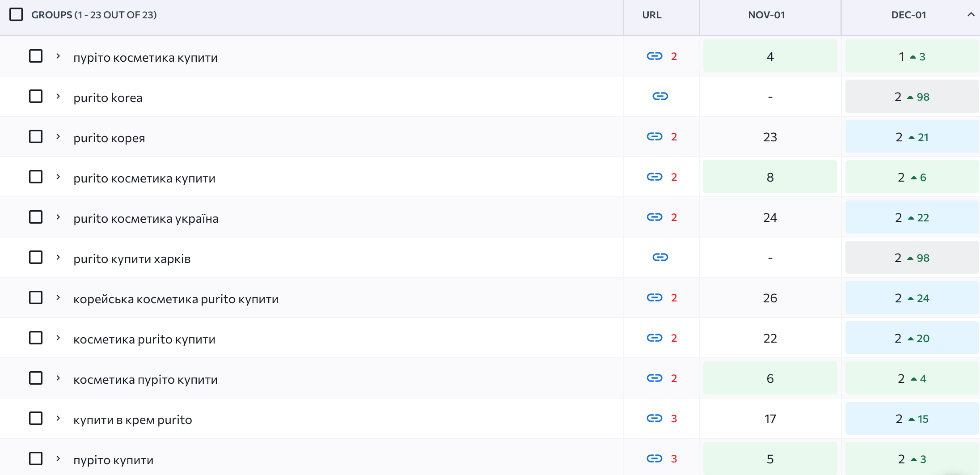Click link icon for purito косметика україна
This screenshot has width=980, height=475.
point(654,217)
